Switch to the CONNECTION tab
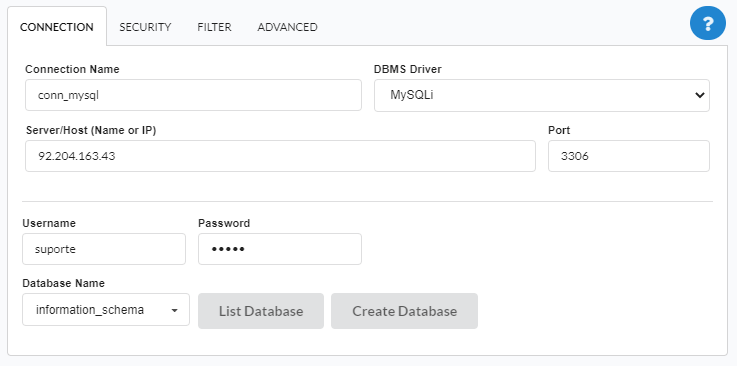This screenshot has height=366, width=737. pos(57,27)
